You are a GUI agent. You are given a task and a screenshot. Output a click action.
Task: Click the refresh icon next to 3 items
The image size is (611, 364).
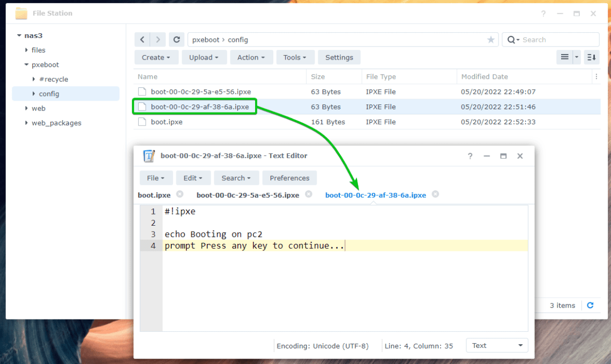(590, 305)
